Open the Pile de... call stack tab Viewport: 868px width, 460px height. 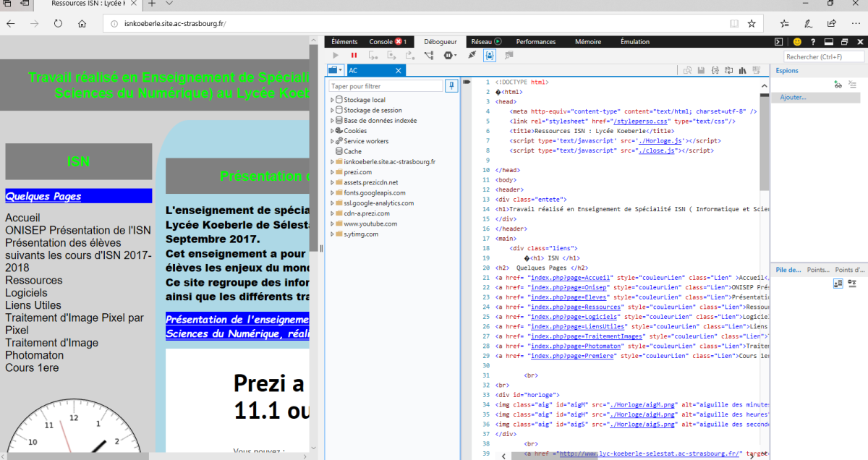[x=788, y=269]
